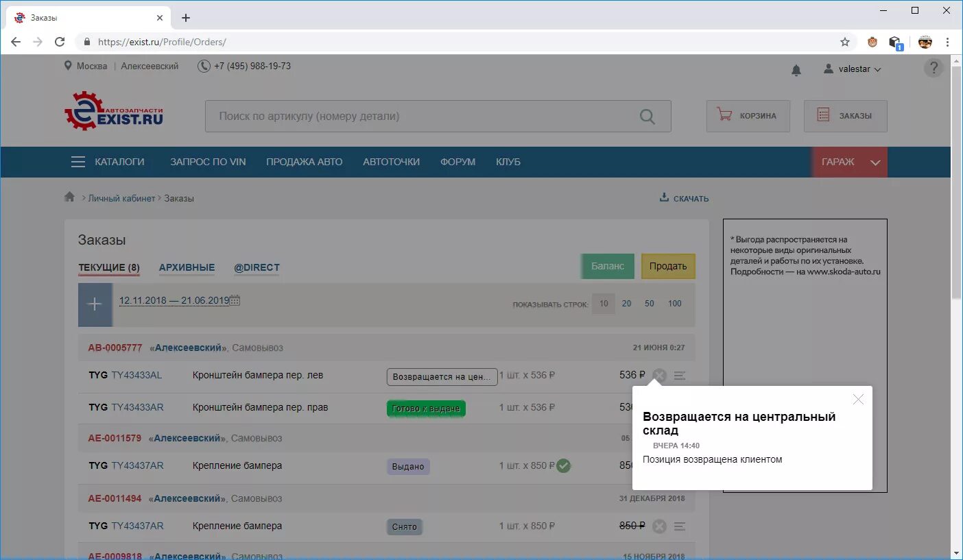Click the КОРЗИНА button

[x=748, y=116]
